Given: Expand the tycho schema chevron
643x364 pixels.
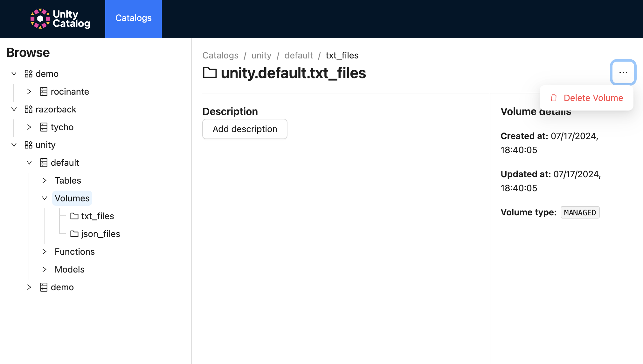Looking at the screenshot, I should point(29,127).
